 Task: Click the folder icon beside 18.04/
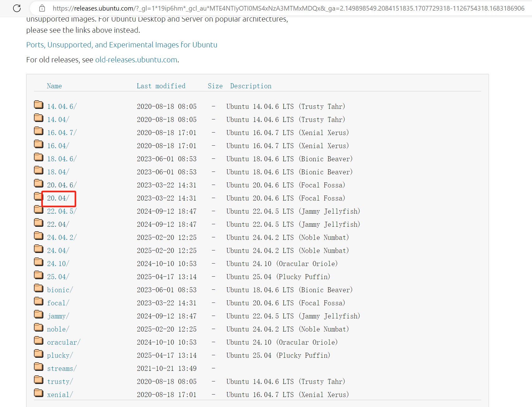(39, 170)
